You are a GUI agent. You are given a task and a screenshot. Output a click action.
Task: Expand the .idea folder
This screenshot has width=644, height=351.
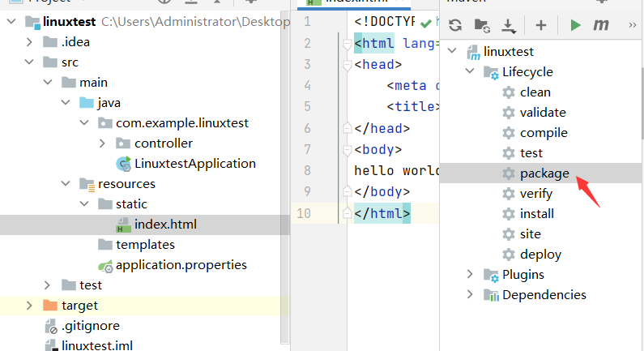pos(30,41)
